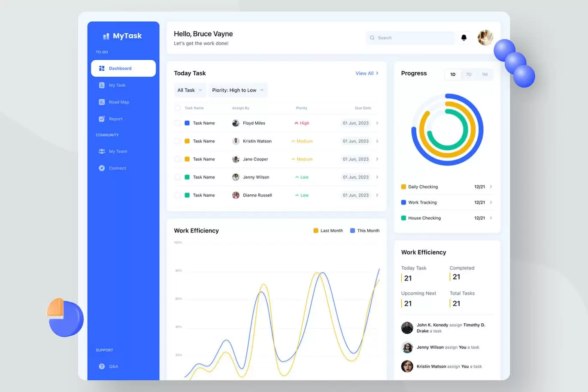
Task: Click Dianne Russell avatar icon
Action: (x=236, y=195)
